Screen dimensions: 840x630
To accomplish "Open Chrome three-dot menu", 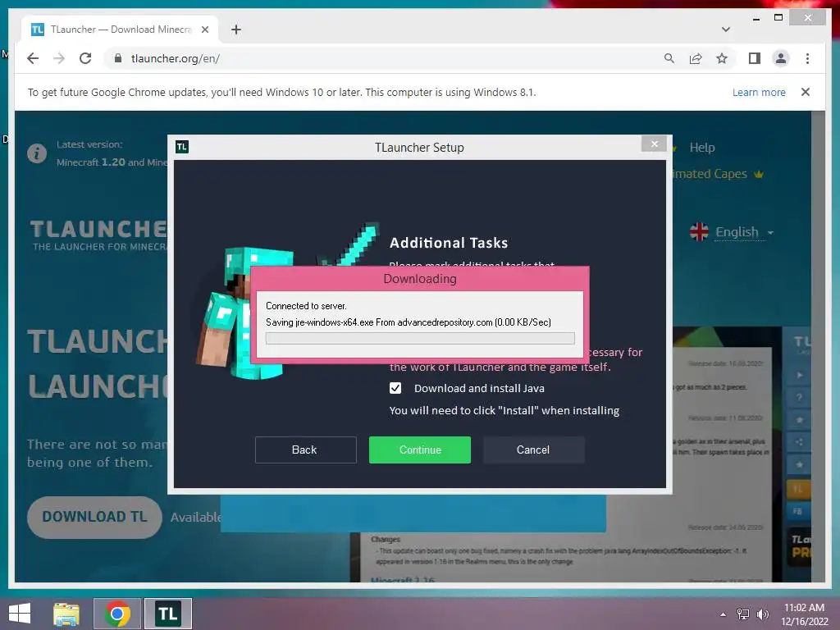I will point(807,58).
